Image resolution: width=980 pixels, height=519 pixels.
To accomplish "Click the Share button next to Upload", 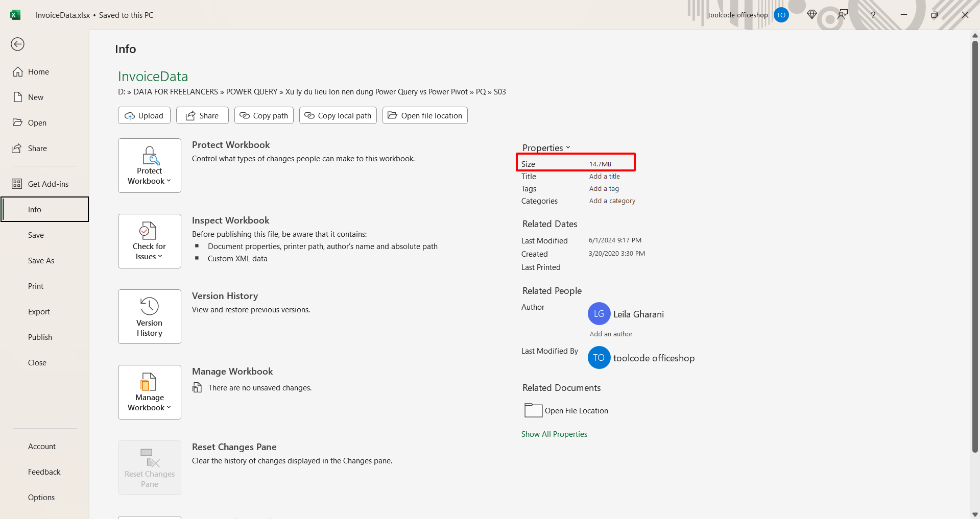I will tap(202, 115).
